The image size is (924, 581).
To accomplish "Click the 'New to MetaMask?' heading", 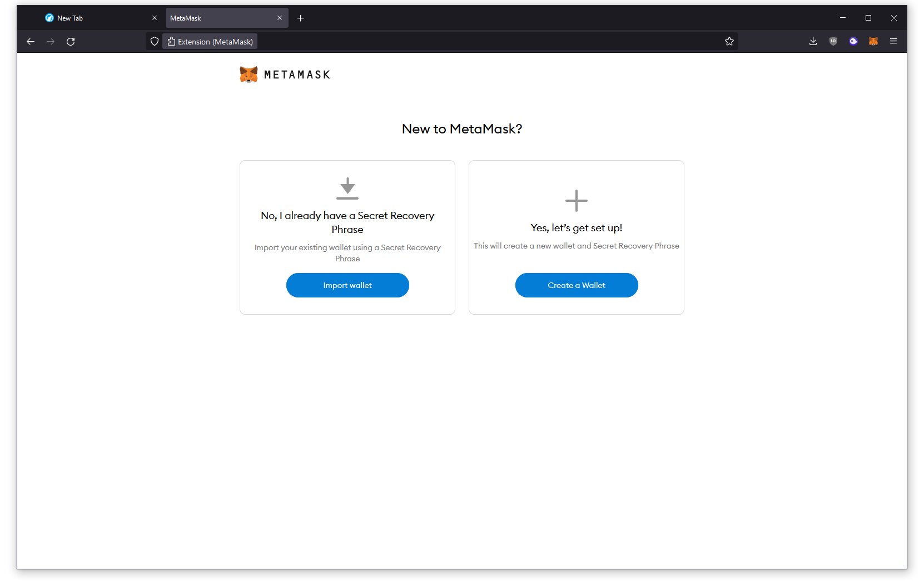I will 462,129.
